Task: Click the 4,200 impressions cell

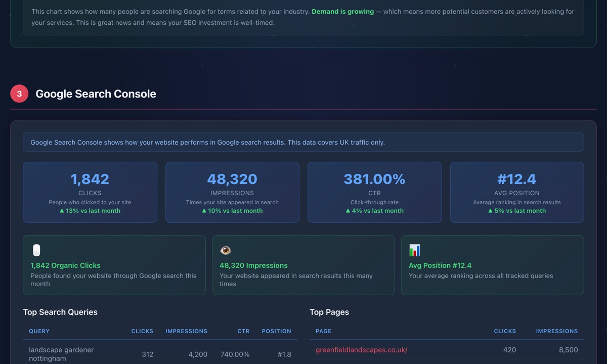Action: pos(198,354)
